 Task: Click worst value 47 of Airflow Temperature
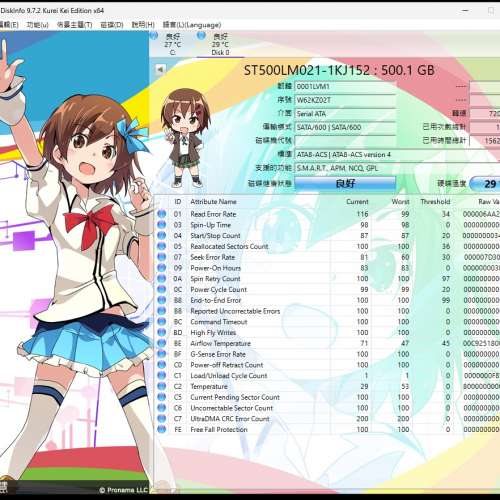coord(405,343)
